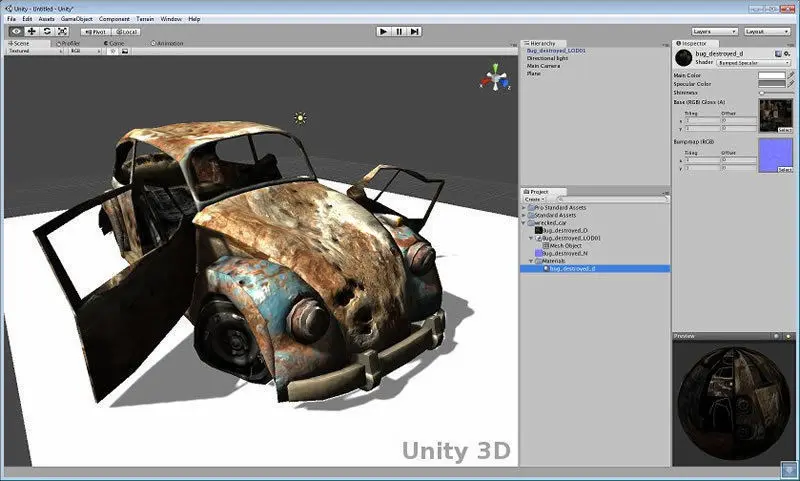Image resolution: width=800 pixels, height=481 pixels.
Task: Open the File menu
Action: pyautogui.click(x=11, y=19)
